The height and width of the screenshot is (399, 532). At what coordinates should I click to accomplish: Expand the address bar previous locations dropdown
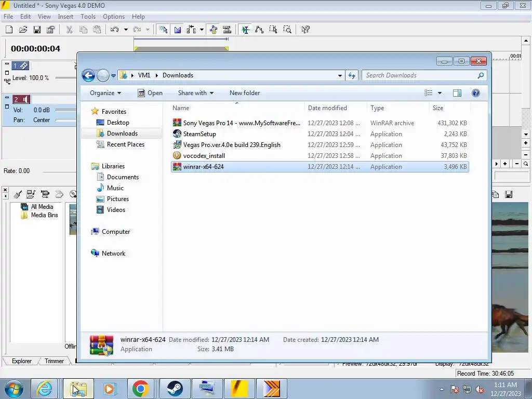(x=340, y=76)
